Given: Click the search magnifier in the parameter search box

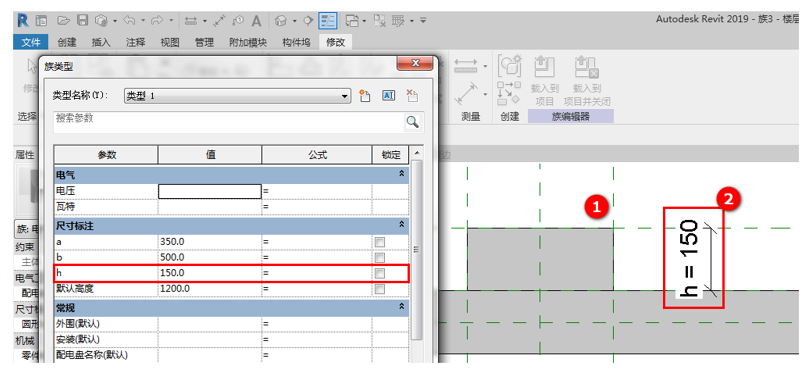Looking at the screenshot, I should (412, 122).
